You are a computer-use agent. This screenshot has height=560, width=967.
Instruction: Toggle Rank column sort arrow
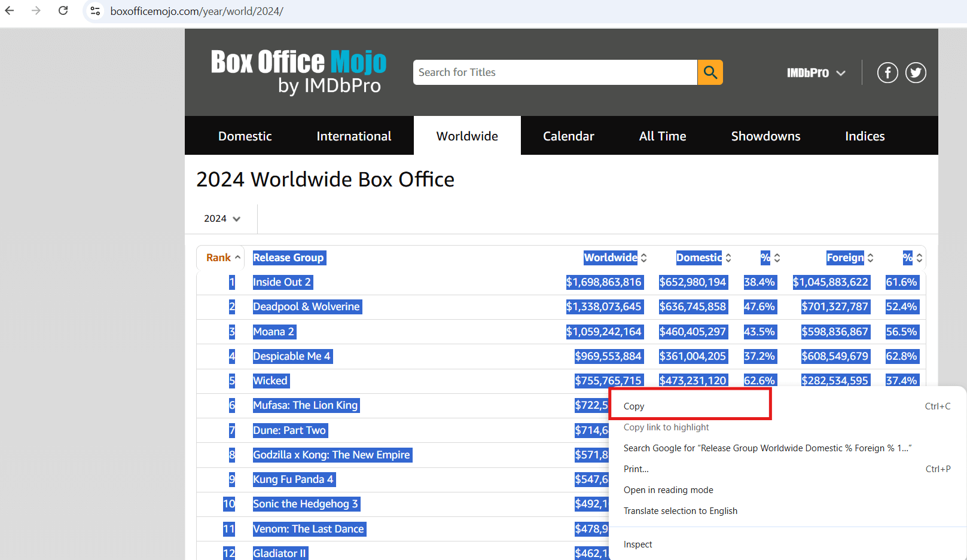(237, 258)
